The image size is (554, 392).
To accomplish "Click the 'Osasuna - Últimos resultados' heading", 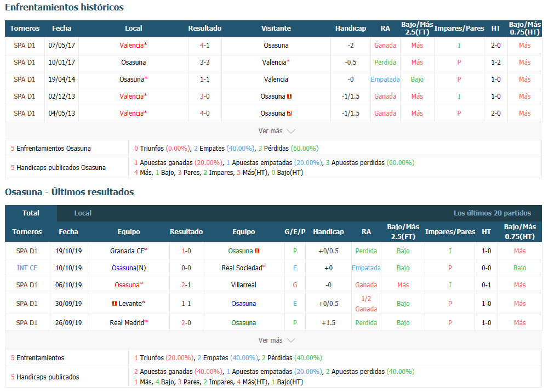I will (69, 192).
